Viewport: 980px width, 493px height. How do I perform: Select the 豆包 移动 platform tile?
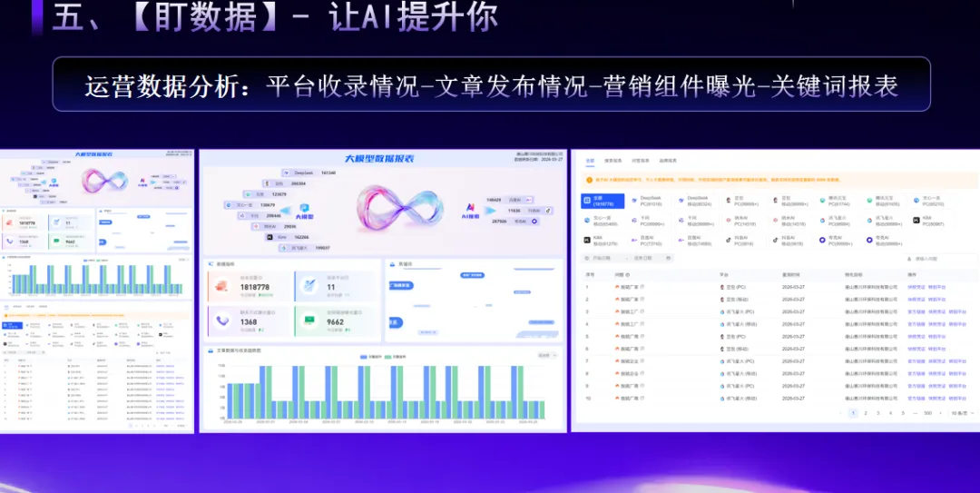pyautogui.click(x=789, y=201)
